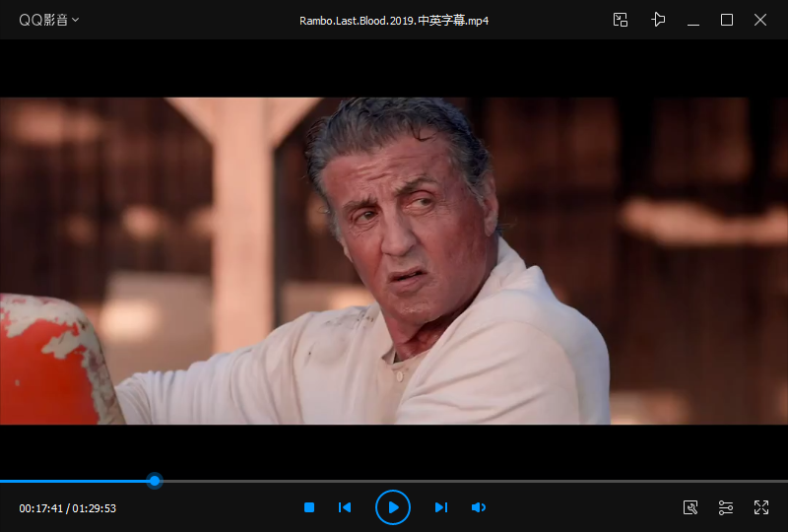Open playback settings sliders icon
The image size is (788, 532).
[726, 507]
